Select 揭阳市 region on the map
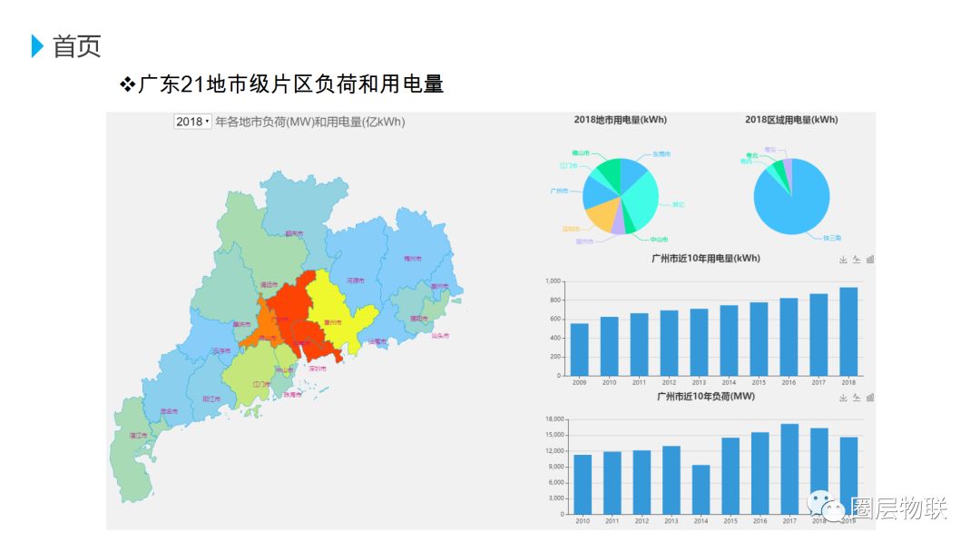 [x=413, y=306]
